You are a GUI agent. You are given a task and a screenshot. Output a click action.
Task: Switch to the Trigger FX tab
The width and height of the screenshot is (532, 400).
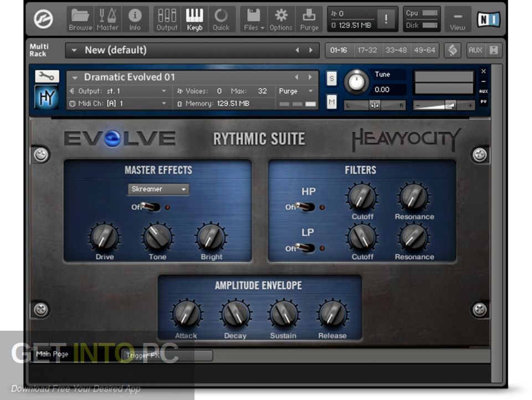click(x=167, y=355)
